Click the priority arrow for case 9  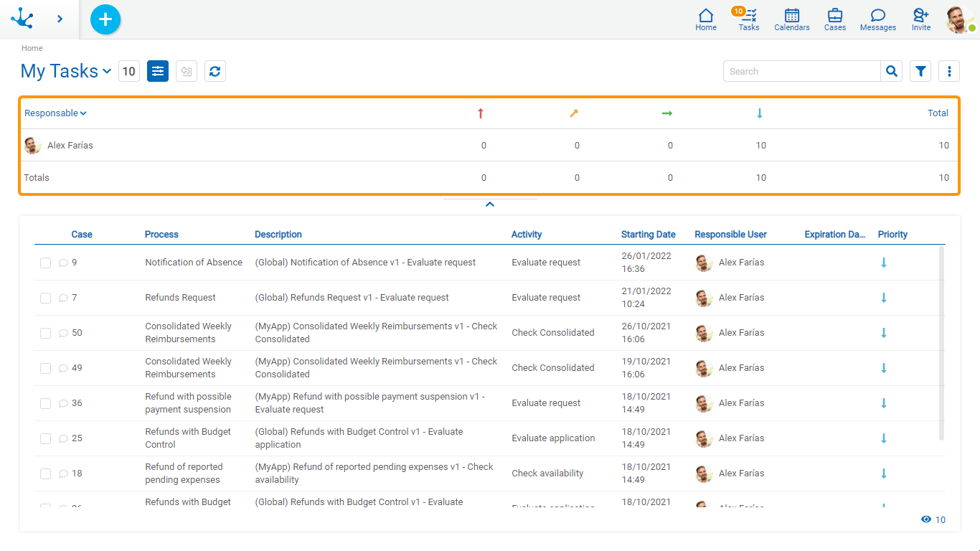[x=884, y=263]
